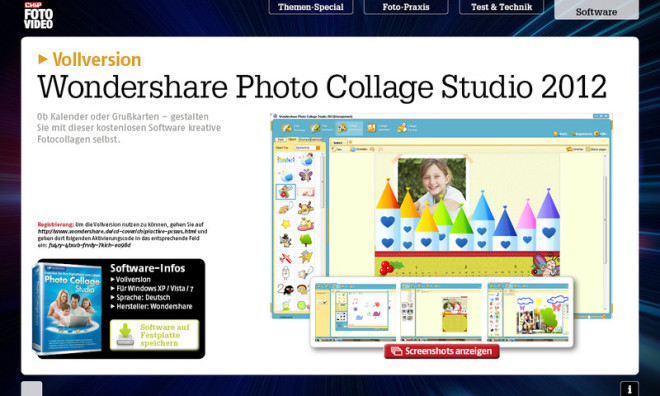Viewport: 660px width, 396px height.
Task: Click Software auf Festplatte speichern button
Action: coord(154,335)
